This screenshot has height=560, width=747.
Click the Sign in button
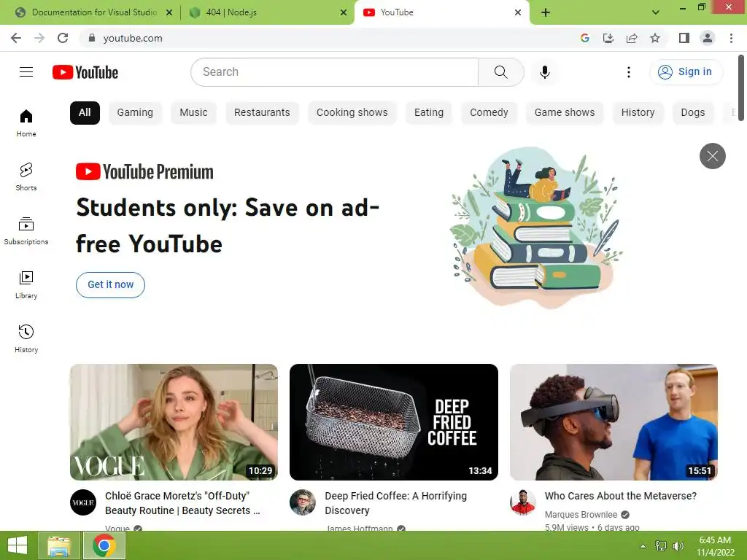[x=686, y=72]
